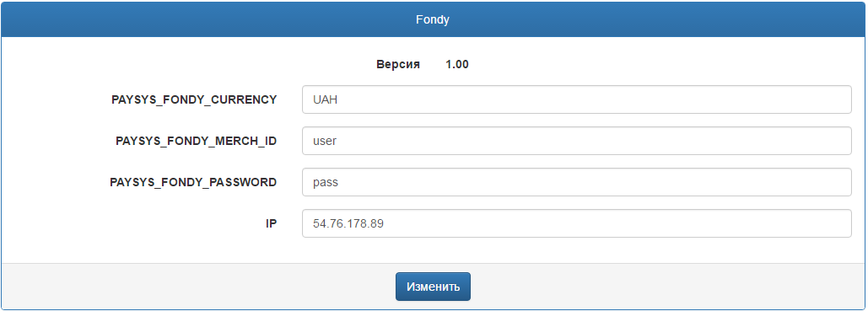The width and height of the screenshot is (868, 311).
Task: Place cursor on the UAH value
Action: pyautogui.click(x=325, y=100)
